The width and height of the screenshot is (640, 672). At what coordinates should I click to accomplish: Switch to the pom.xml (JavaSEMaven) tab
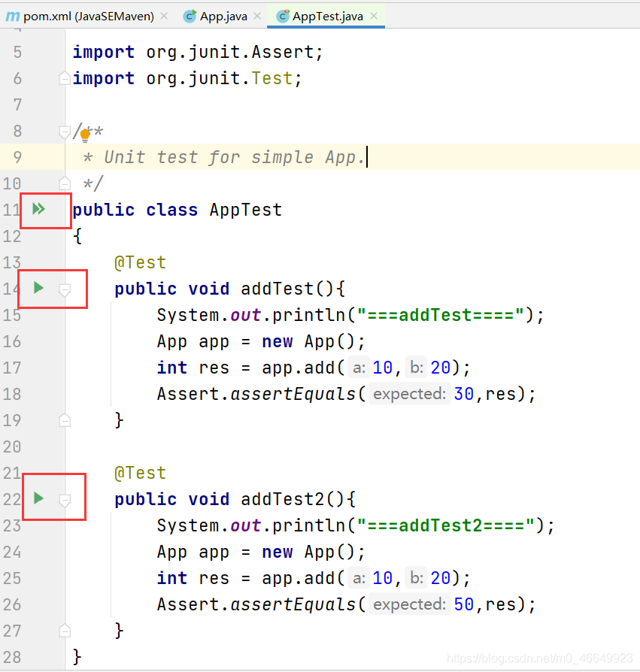[x=88, y=17]
